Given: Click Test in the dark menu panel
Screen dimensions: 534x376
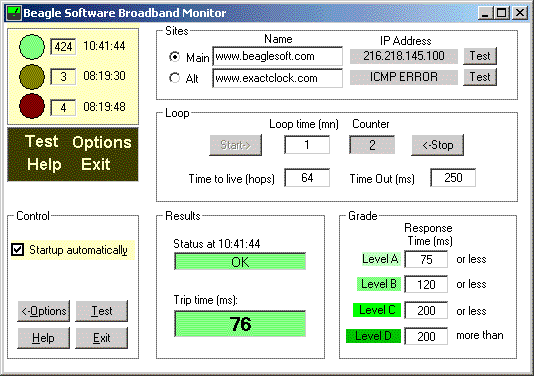Looking at the screenshot, I should tap(42, 141).
